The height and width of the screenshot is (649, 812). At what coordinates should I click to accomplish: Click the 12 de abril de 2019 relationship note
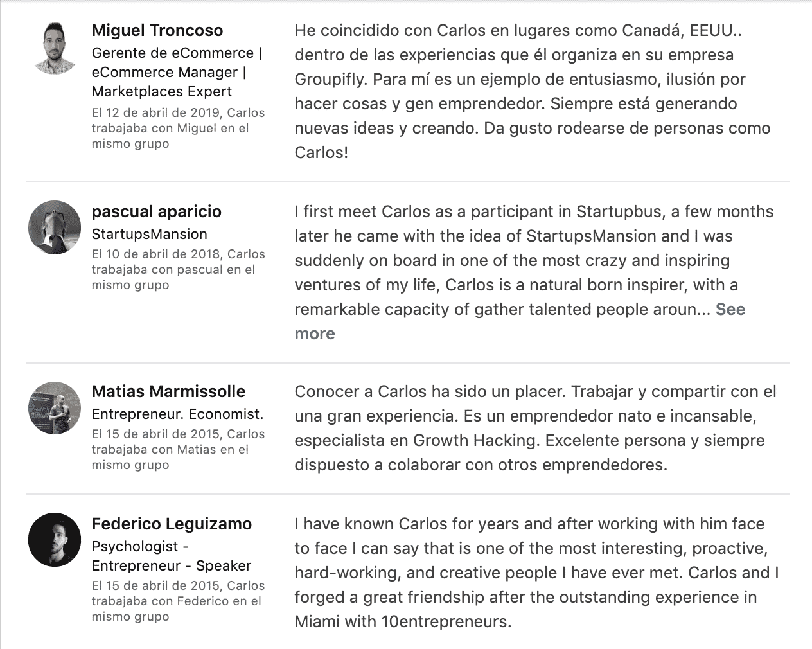tap(178, 128)
